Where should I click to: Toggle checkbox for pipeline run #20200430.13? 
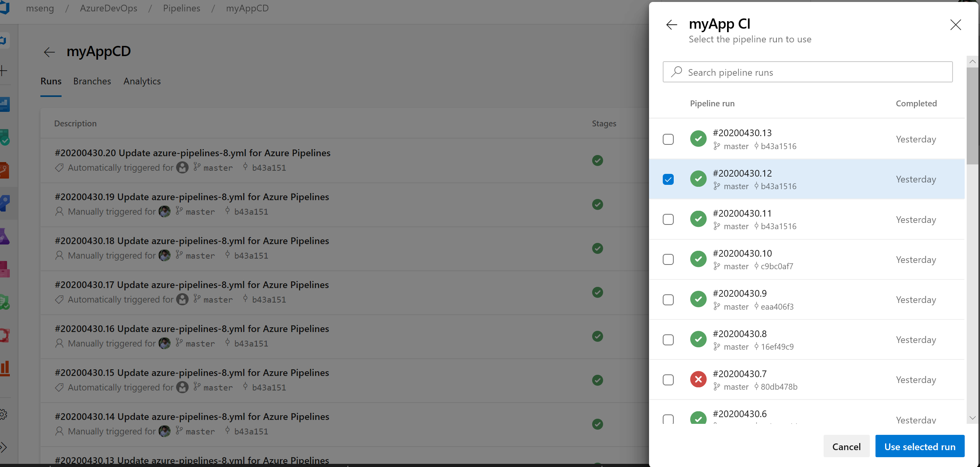pos(668,139)
